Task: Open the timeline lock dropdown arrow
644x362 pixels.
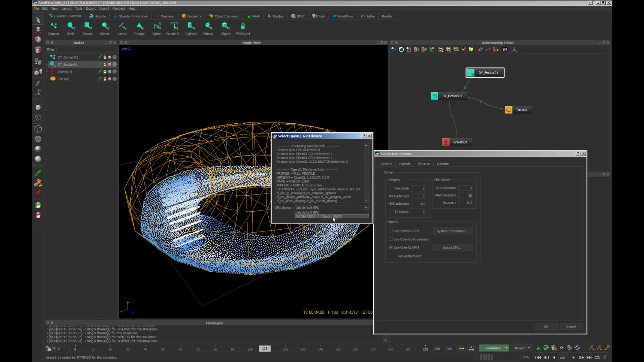Action: [x=54, y=349]
